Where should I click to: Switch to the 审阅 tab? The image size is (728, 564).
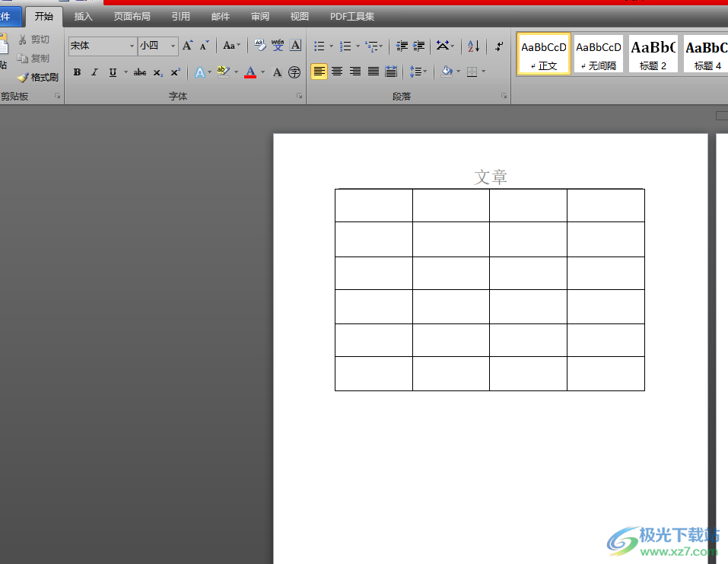point(260,17)
